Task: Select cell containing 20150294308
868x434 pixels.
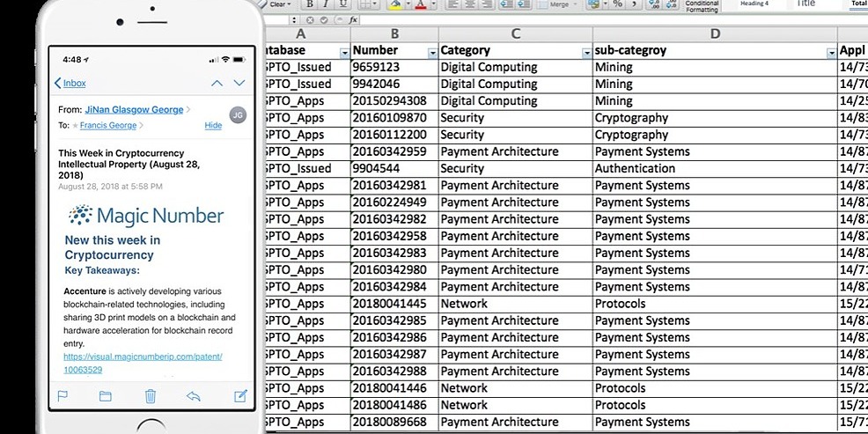Action: [x=394, y=100]
